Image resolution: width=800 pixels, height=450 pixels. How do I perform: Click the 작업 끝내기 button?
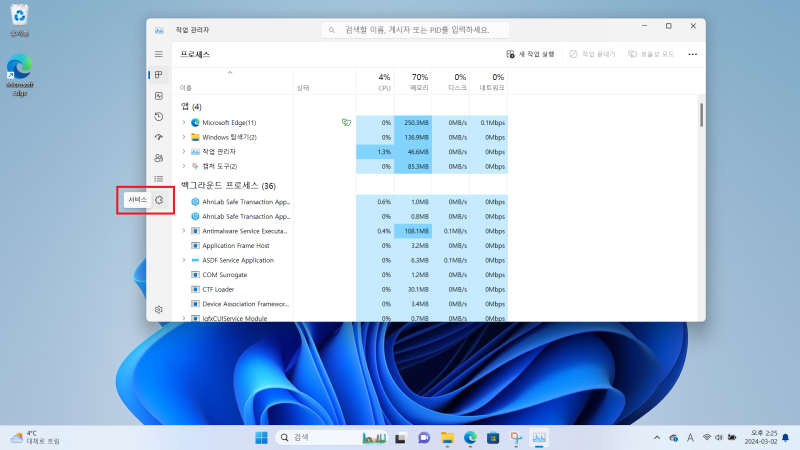coord(593,54)
